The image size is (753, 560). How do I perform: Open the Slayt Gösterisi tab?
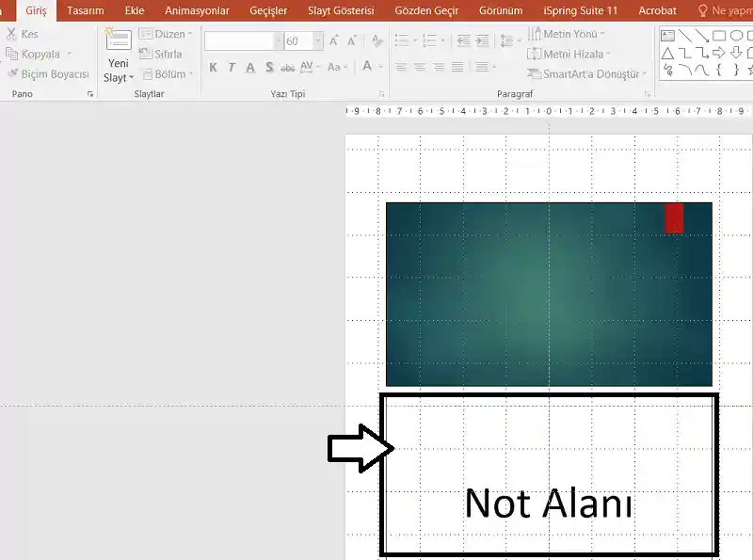[341, 10]
